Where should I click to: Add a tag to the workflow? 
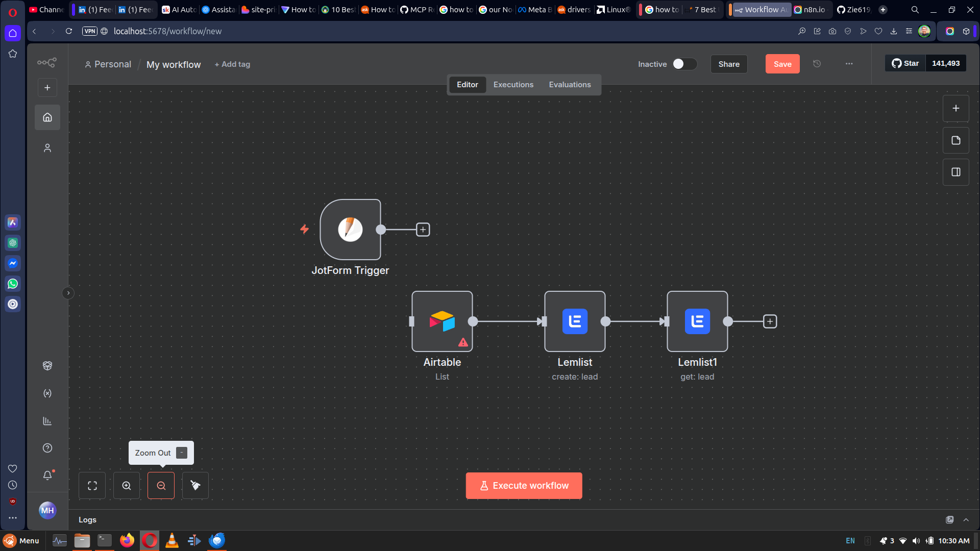[x=232, y=64]
